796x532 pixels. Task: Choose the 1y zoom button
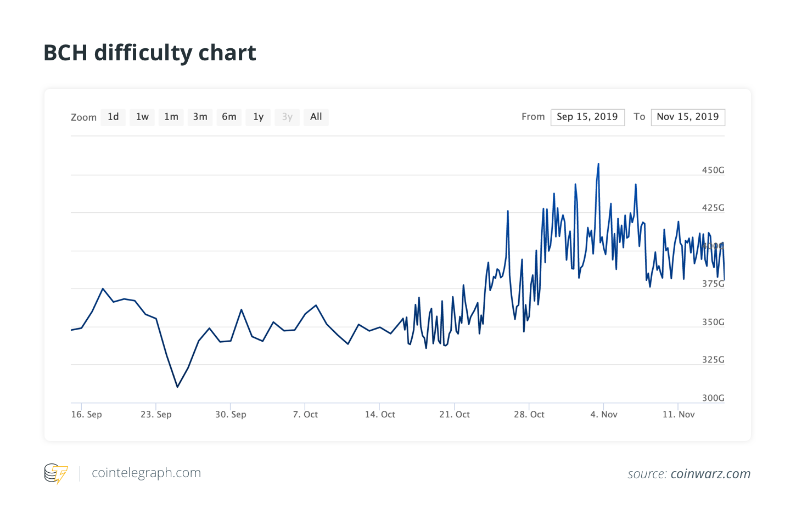(x=258, y=117)
